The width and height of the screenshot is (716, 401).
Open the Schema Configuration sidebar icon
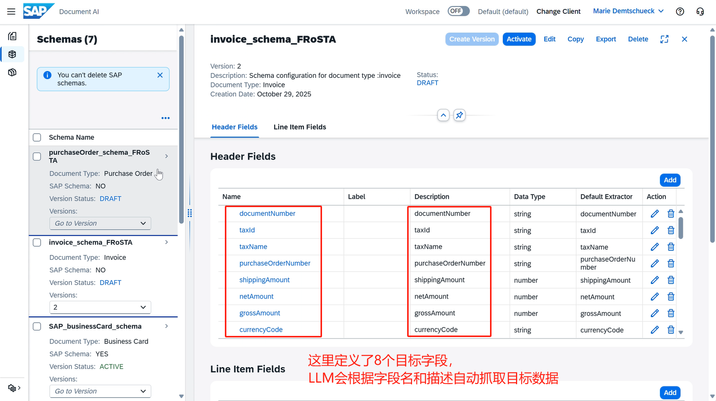click(x=12, y=54)
